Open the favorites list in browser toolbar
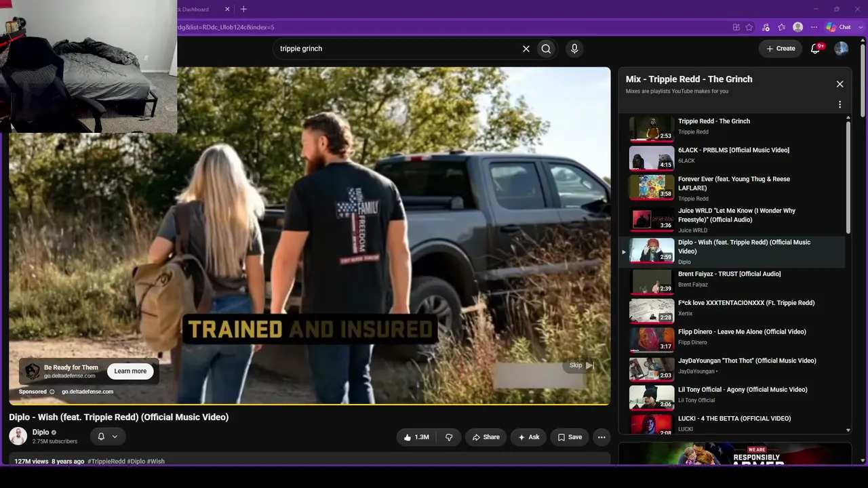Screen dimensions: 868x488 (x=782, y=27)
